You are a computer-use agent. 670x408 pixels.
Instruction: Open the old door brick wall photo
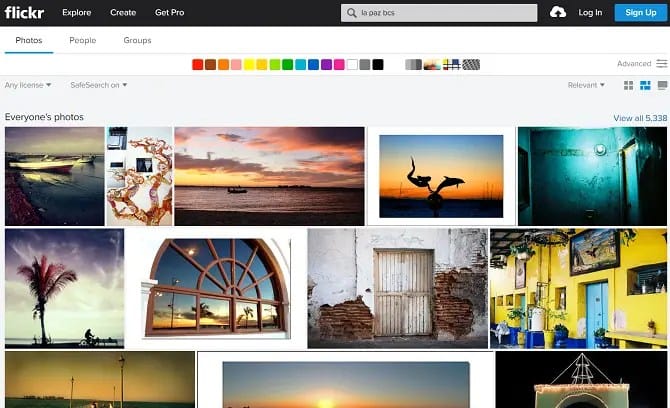(x=397, y=288)
